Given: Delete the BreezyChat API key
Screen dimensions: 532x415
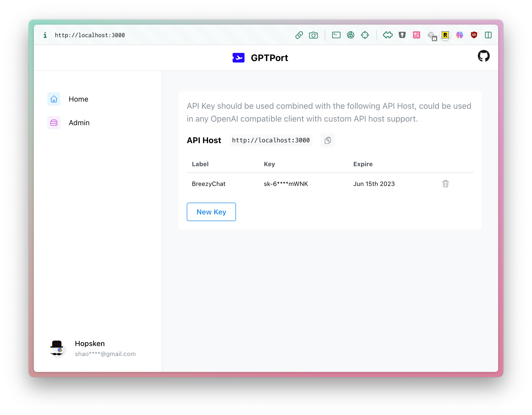Looking at the screenshot, I should coord(445,184).
